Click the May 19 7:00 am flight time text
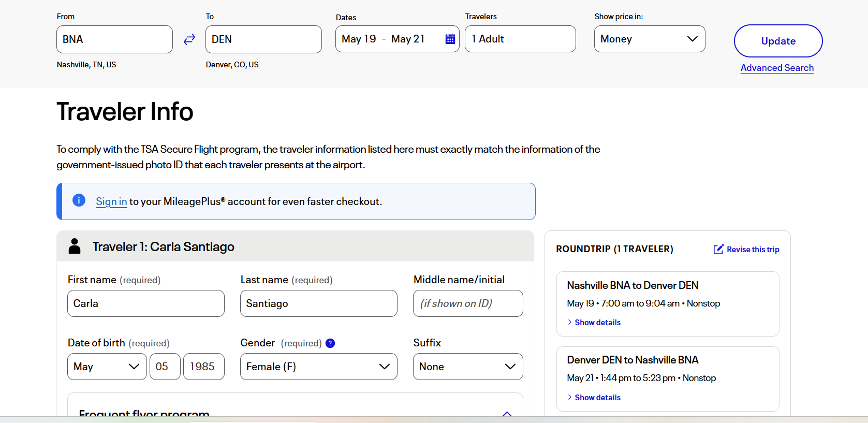 pos(643,303)
